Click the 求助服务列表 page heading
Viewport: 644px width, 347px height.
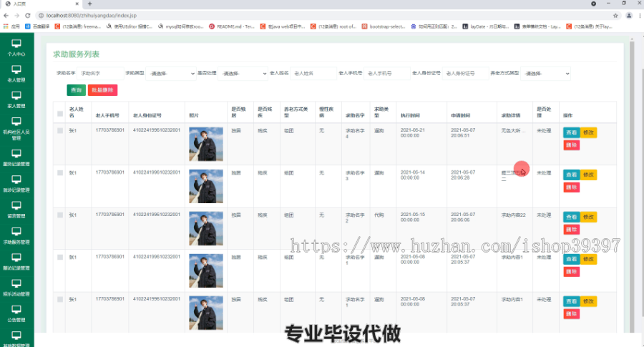77,54
